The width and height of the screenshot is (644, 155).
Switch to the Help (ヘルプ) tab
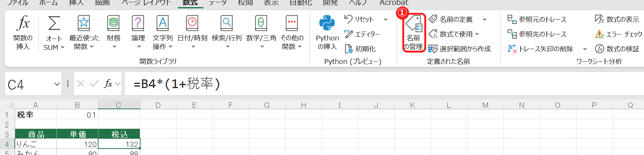click(358, 3)
